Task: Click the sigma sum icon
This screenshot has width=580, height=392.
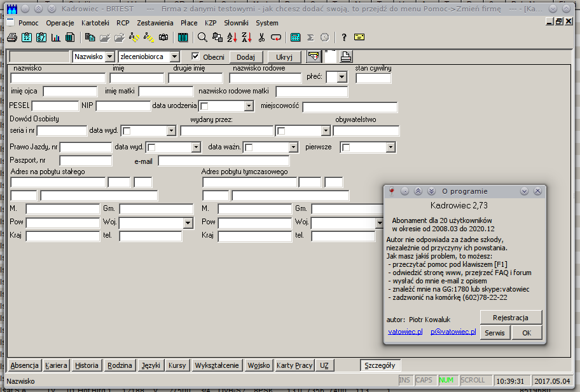Action: tap(310, 37)
